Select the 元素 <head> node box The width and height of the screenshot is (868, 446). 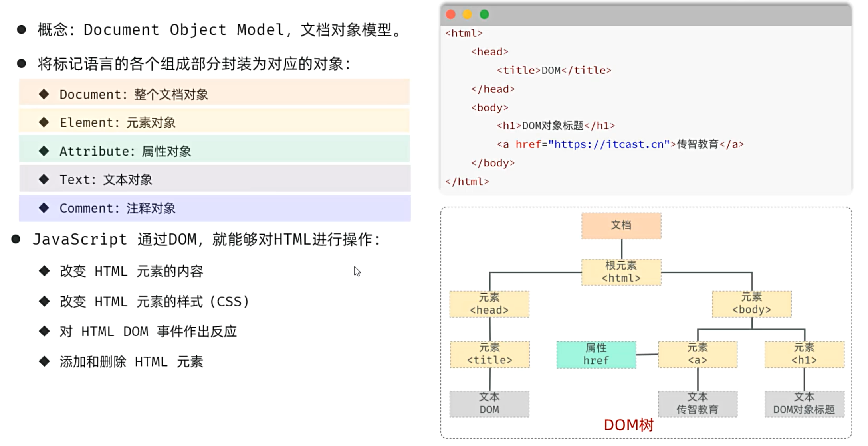pos(489,304)
